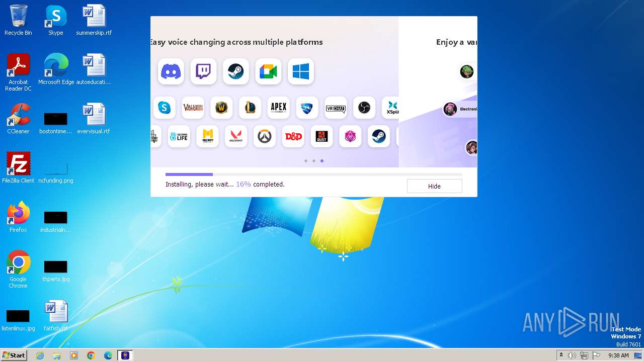Select the Valorant icon
The height and width of the screenshot is (362, 644).
click(236, 136)
